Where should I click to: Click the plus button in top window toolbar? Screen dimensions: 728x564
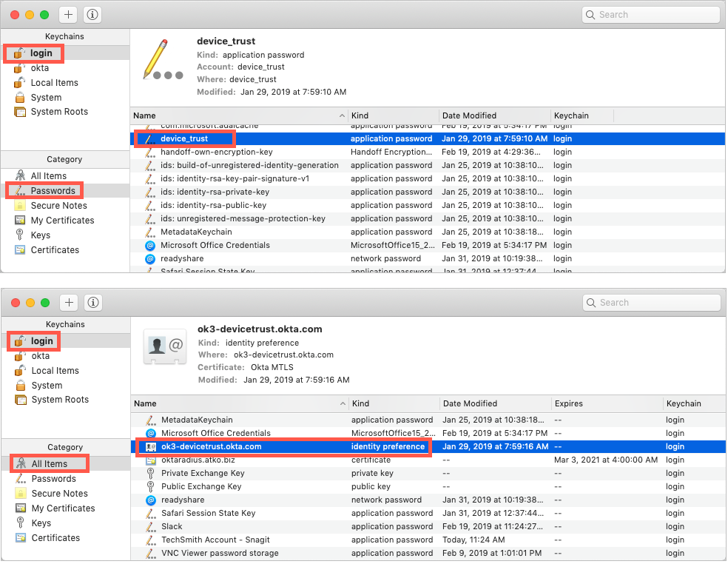pyautogui.click(x=69, y=14)
